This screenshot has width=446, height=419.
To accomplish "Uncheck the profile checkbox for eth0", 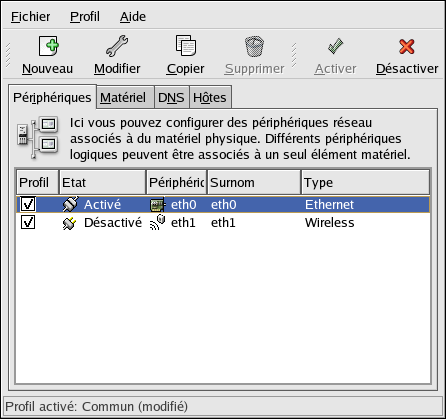I will [x=28, y=204].
